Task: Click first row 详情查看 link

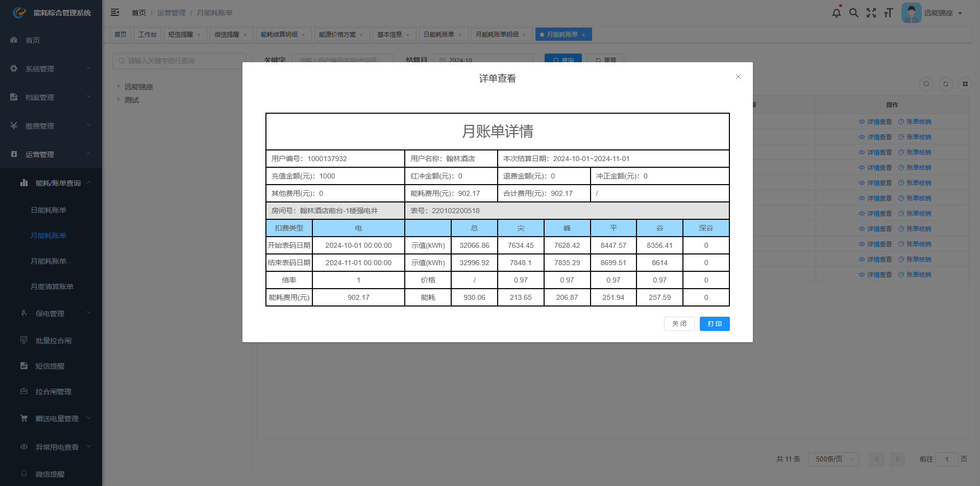Action: click(875, 122)
